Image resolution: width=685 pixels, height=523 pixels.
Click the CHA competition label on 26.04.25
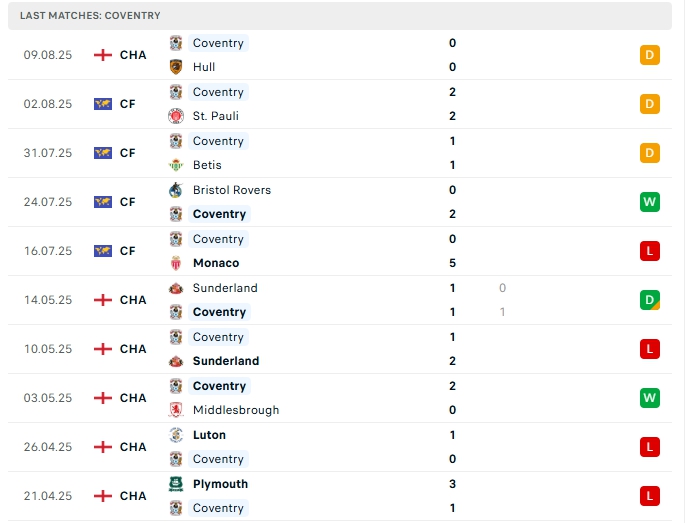click(x=133, y=447)
